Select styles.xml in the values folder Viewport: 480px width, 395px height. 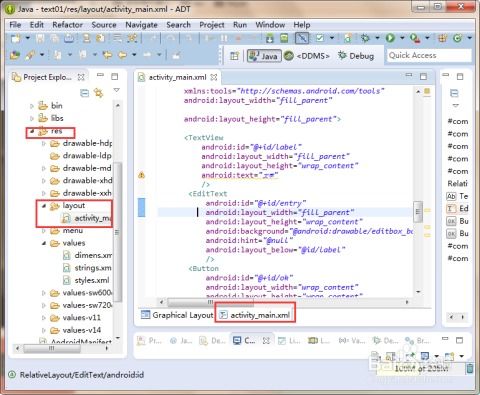click(86, 280)
